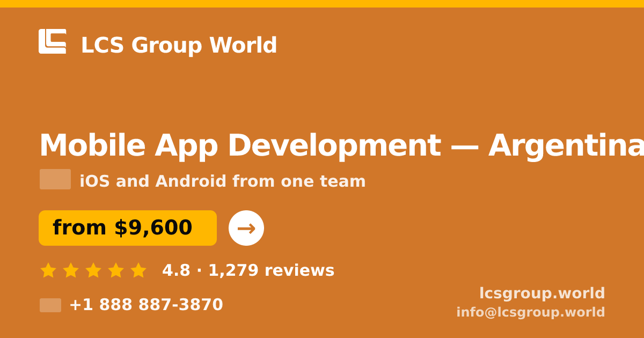
Task: Click the fifth rating star
Action: (138, 270)
